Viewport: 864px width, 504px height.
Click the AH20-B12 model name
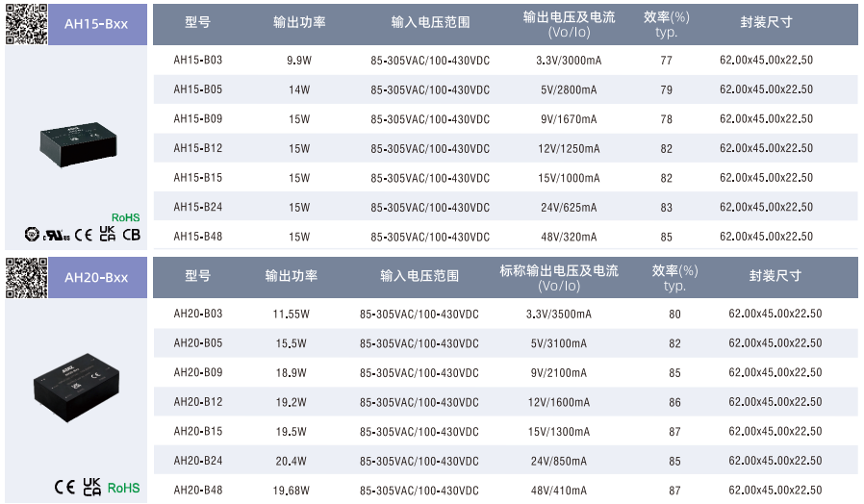197,402
